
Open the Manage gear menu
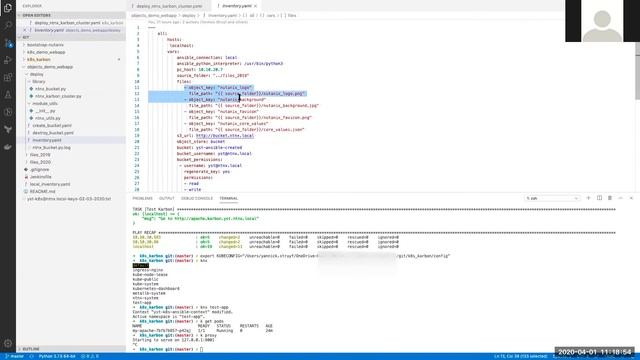[8, 343]
